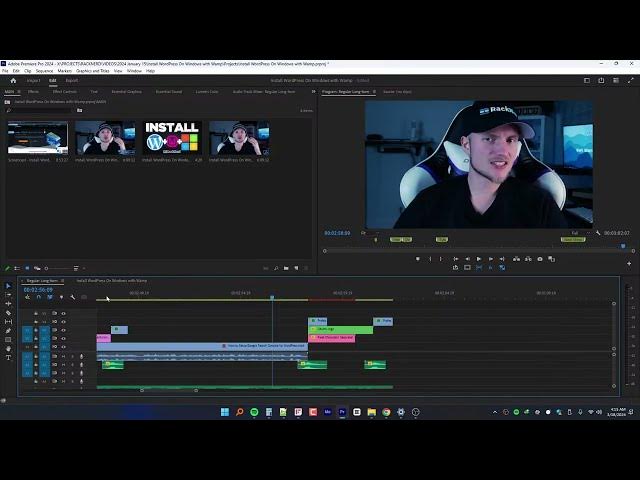Click Mark Out button in Program monitor

[x=441, y=259]
